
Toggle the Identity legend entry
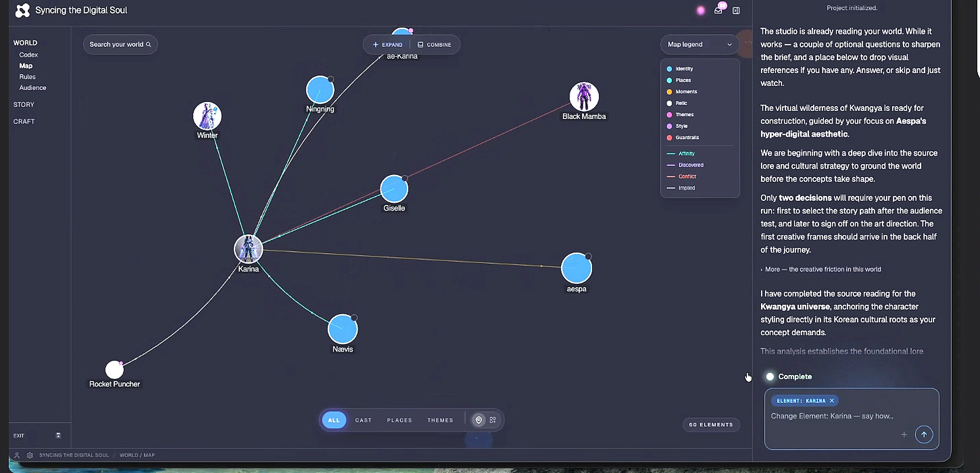(680, 69)
